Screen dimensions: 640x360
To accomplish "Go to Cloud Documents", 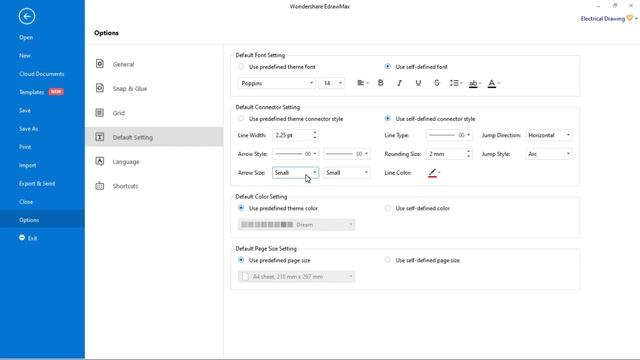I will (42, 74).
